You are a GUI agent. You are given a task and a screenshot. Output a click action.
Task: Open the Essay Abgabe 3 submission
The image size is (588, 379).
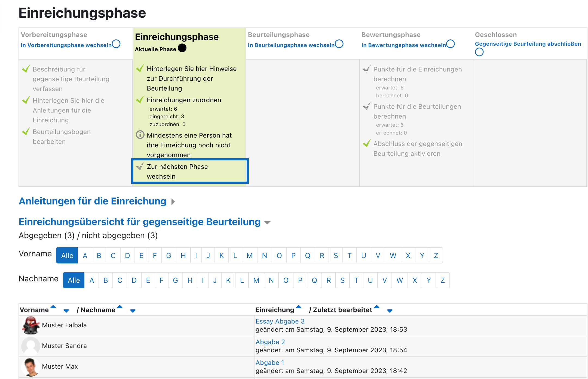280,321
